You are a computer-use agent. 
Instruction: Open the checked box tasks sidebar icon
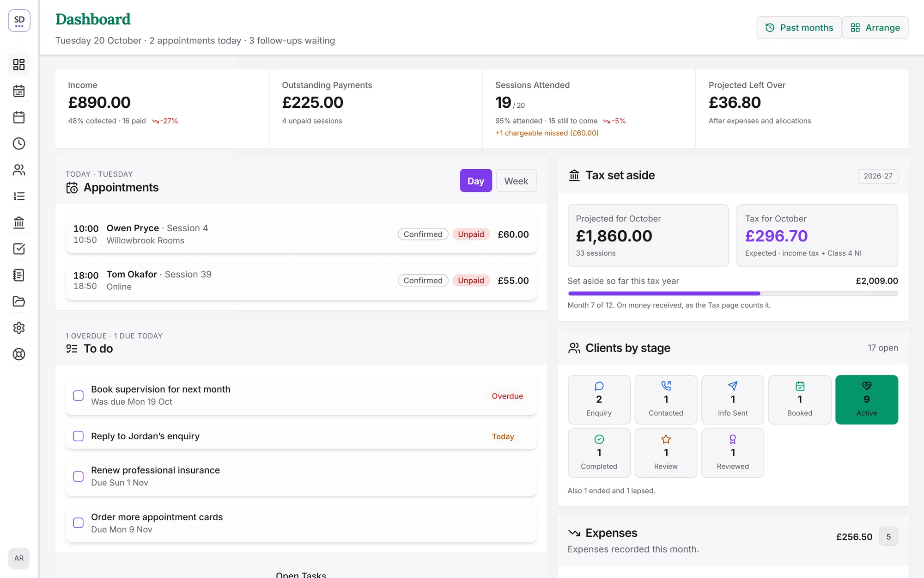tap(19, 249)
